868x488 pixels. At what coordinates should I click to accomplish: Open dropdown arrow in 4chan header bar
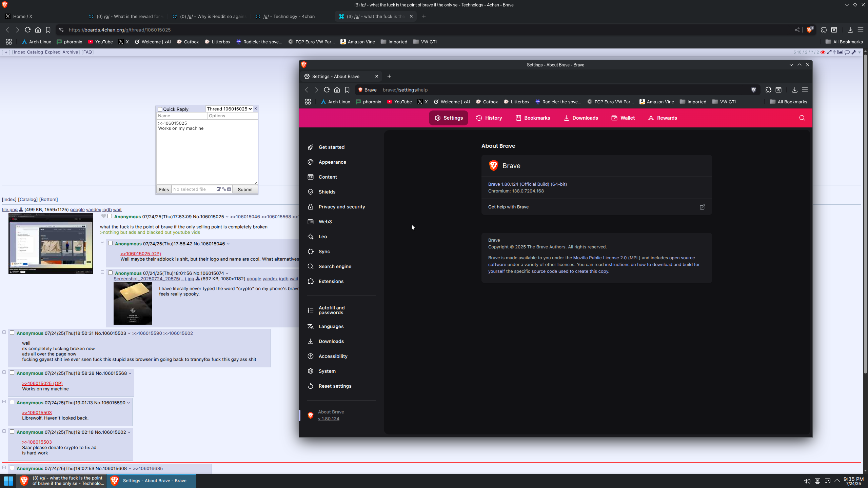tap(860, 52)
